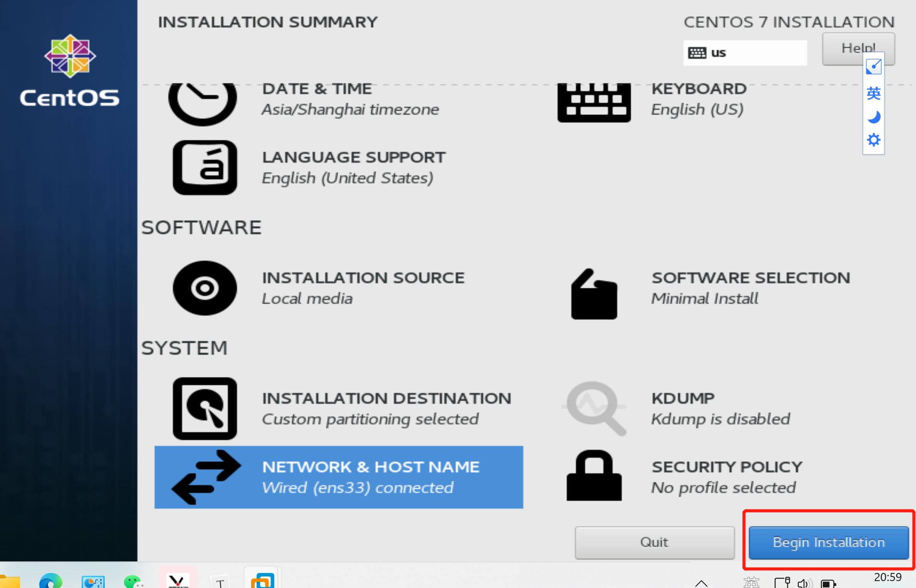Viewport: 916px width, 588px height.
Task: Select 'English (United States)' language text
Action: tap(347, 178)
